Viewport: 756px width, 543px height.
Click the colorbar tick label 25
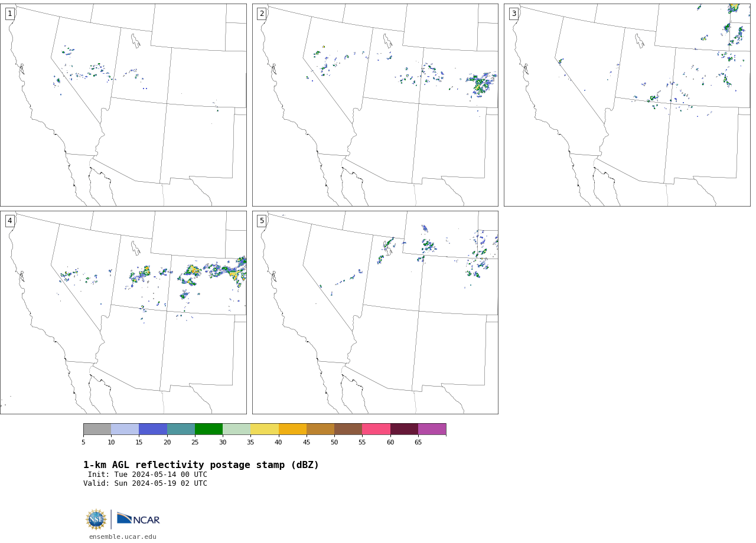tap(195, 442)
